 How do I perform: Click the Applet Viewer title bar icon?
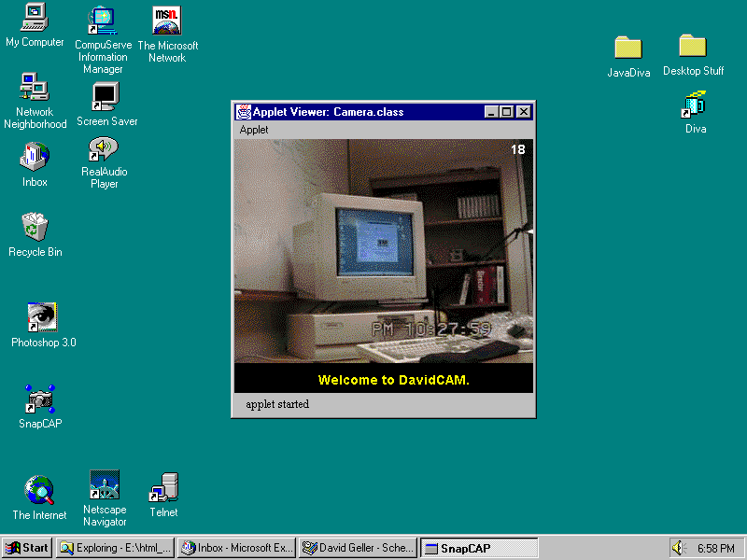coord(244,112)
